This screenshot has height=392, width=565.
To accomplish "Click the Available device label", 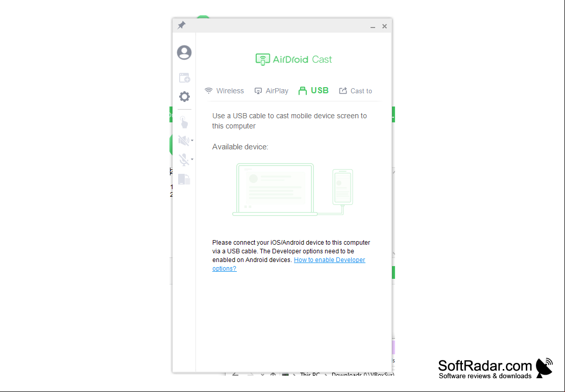I will (x=240, y=147).
